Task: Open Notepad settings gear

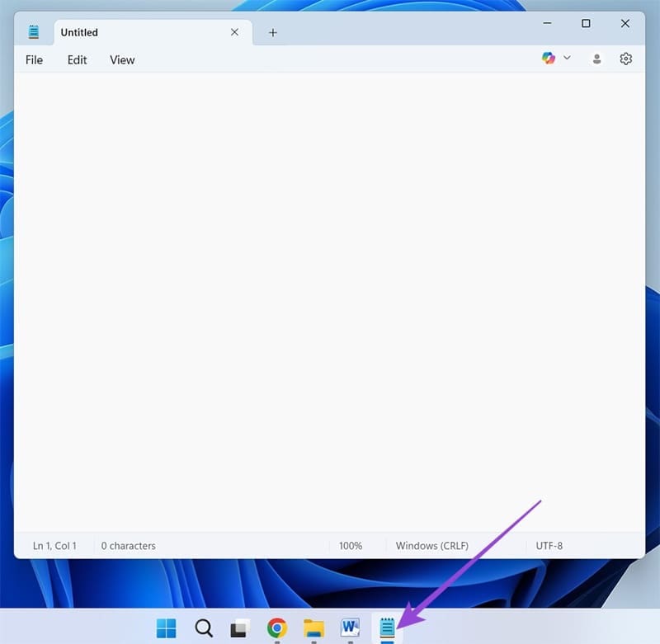Action: [x=625, y=59]
